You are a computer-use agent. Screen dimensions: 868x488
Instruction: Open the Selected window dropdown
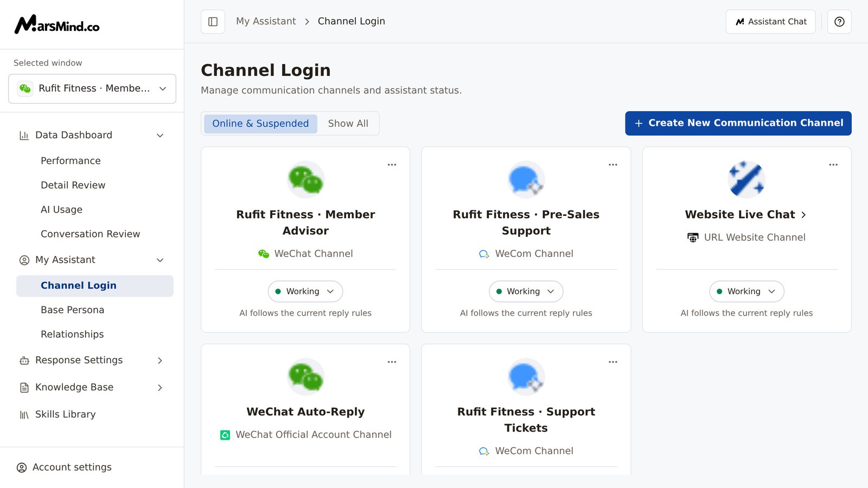click(x=92, y=88)
